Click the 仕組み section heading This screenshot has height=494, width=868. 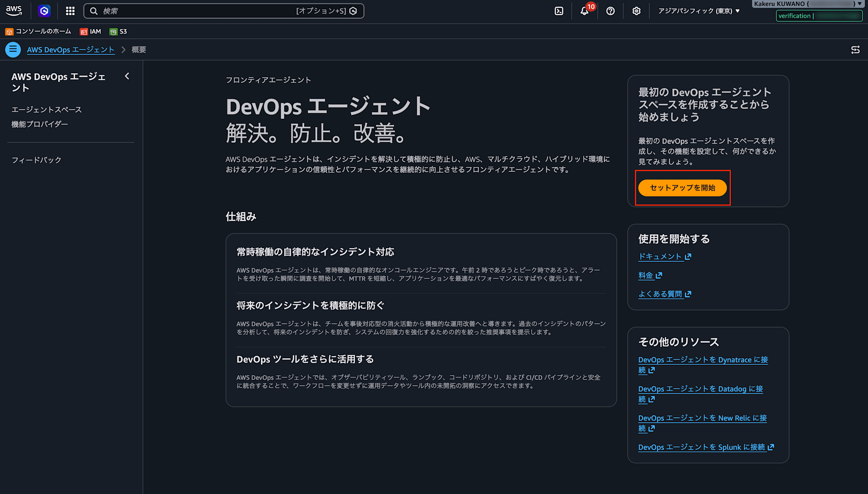[x=241, y=217]
